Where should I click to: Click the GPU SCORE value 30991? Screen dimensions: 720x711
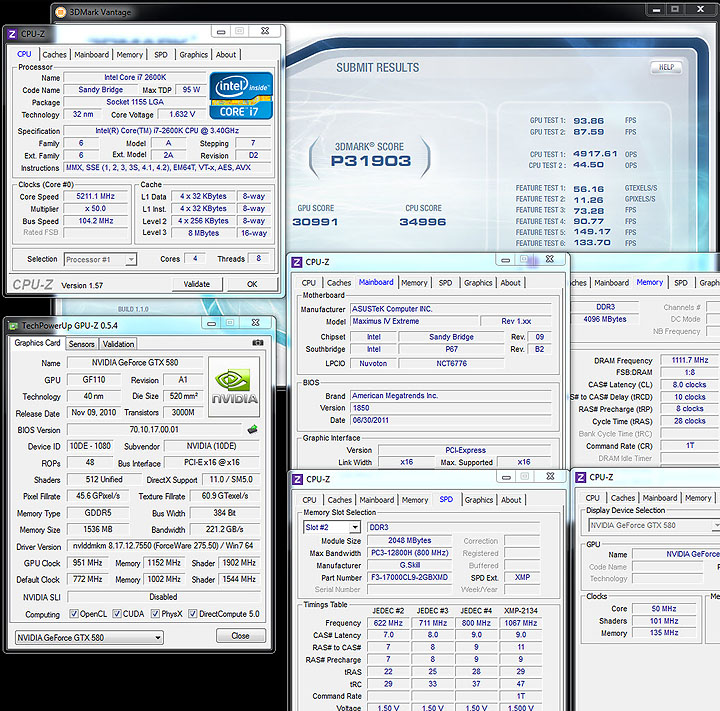315,222
